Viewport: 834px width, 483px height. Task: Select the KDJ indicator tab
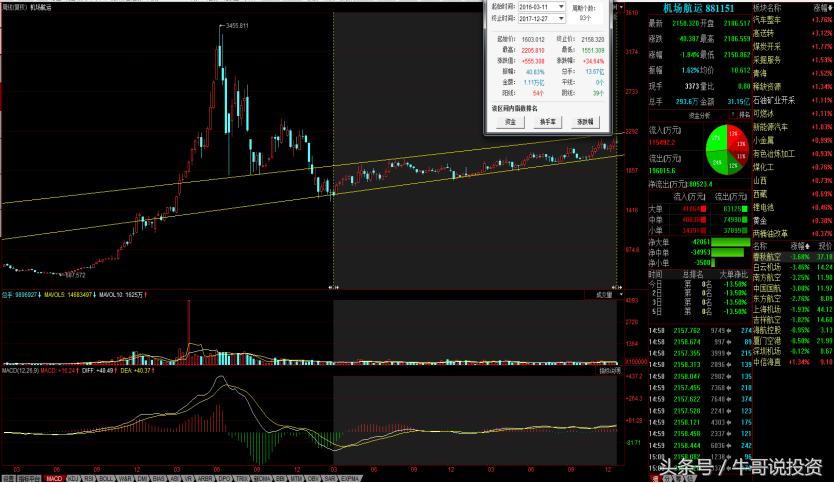click(72, 478)
